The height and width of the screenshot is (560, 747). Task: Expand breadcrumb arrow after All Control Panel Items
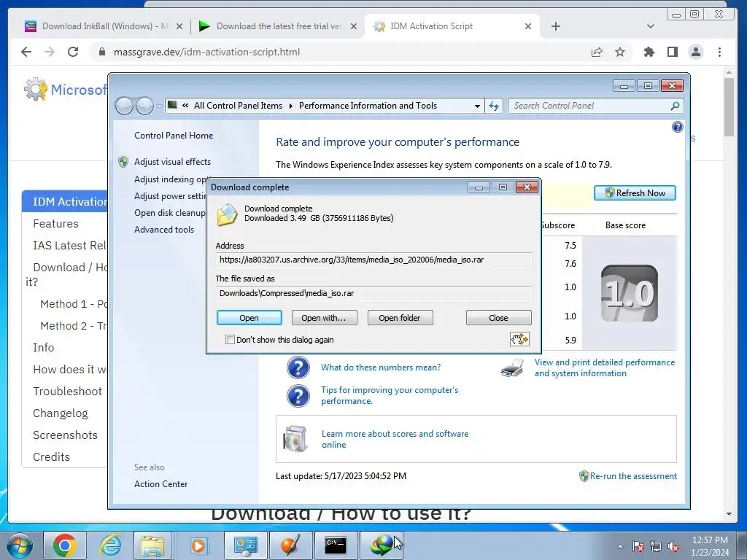pyautogui.click(x=290, y=106)
